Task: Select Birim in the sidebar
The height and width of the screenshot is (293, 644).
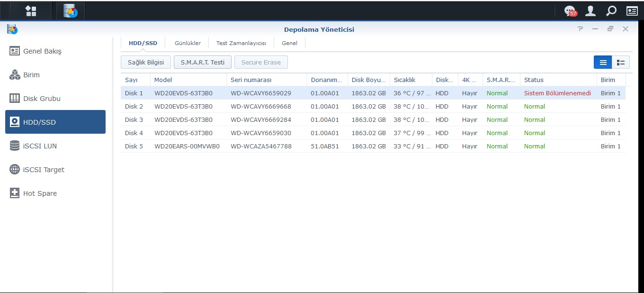Action: tap(31, 75)
